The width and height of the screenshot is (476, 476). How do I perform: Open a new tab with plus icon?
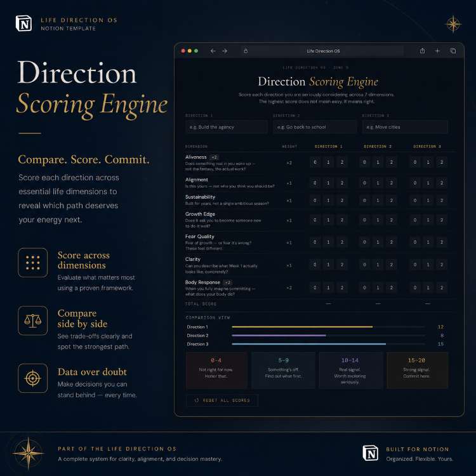coord(437,51)
